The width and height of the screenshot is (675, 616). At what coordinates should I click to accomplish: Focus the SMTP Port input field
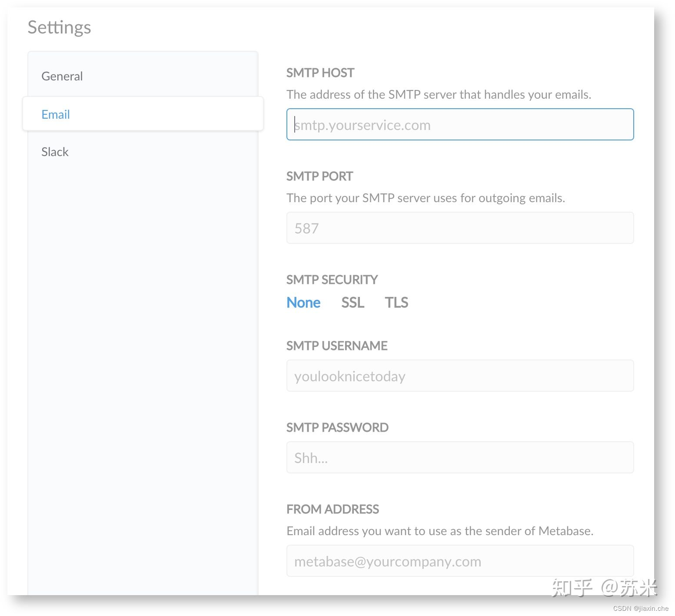[x=460, y=228]
